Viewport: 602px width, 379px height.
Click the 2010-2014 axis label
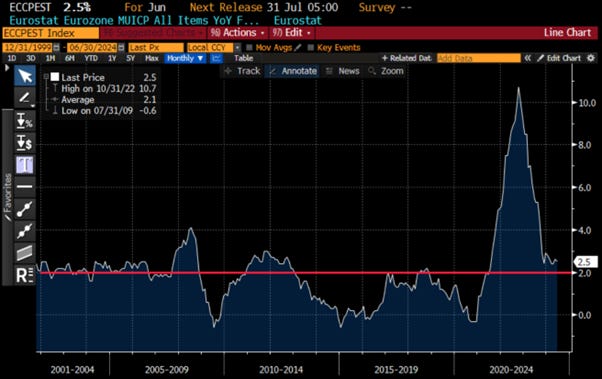[x=281, y=370]
